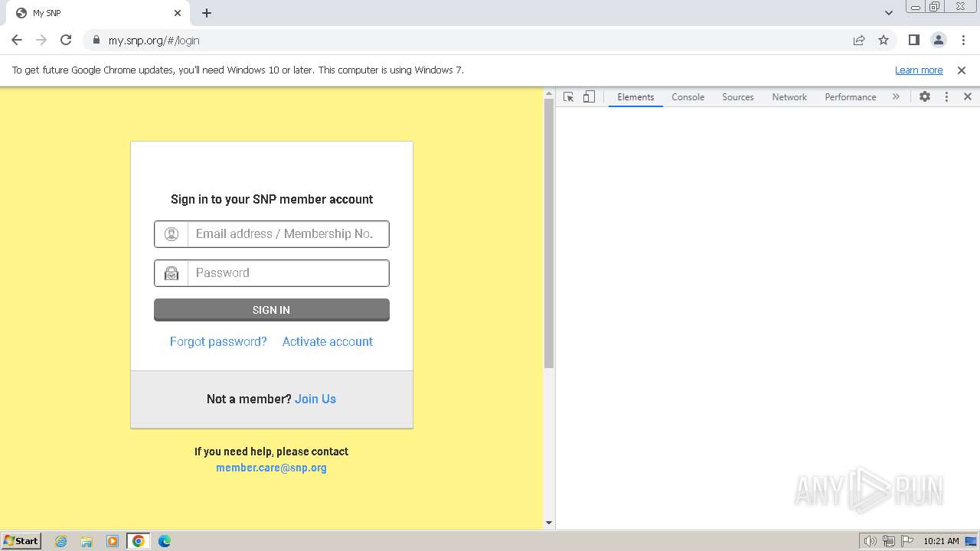Click the page scrollbar up arrow
Screen dimensions: 980x551
click(x=549, y=93)
